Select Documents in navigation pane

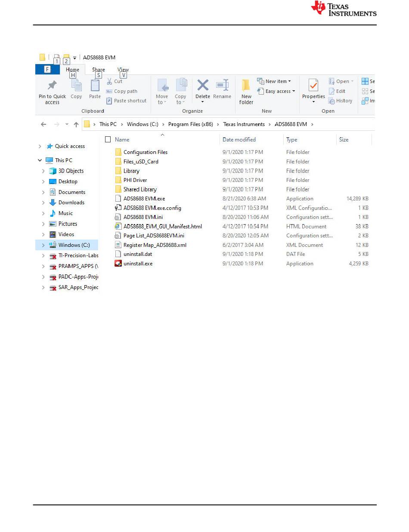coord(72,192)
